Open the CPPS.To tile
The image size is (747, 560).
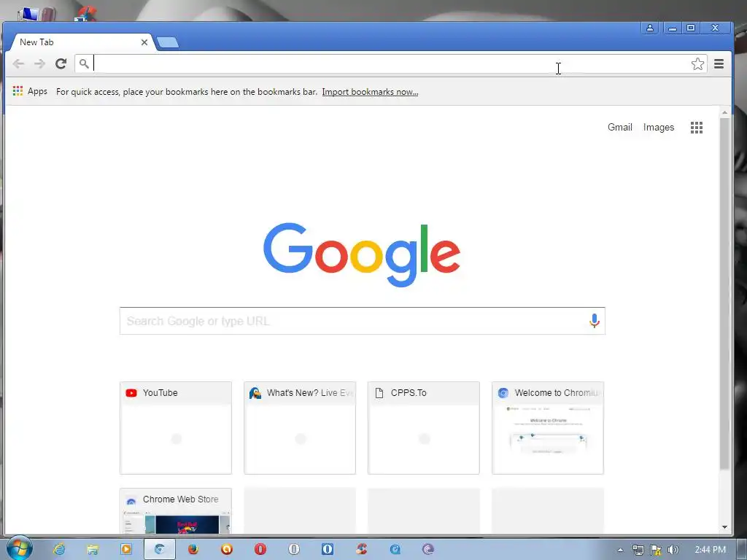tap(424, 427)
